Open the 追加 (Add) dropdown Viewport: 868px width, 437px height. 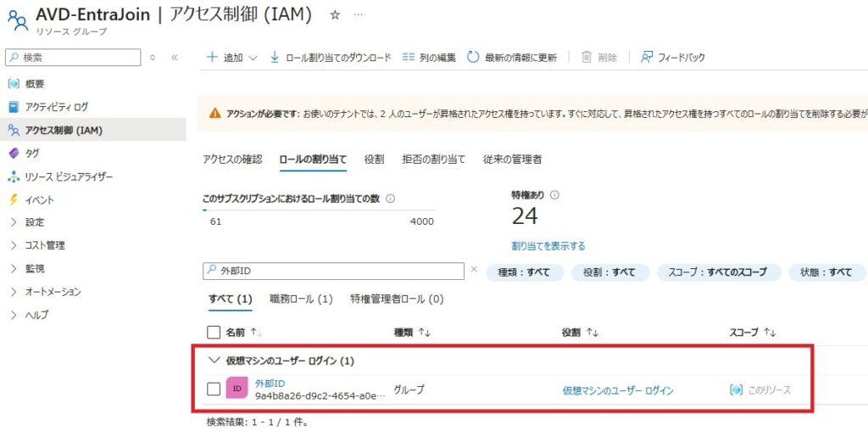232,57
